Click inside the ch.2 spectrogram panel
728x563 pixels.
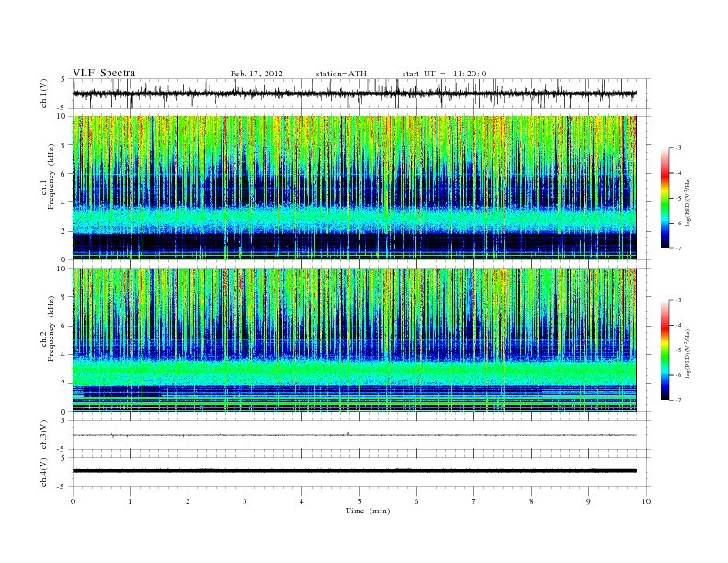(354, 339)
